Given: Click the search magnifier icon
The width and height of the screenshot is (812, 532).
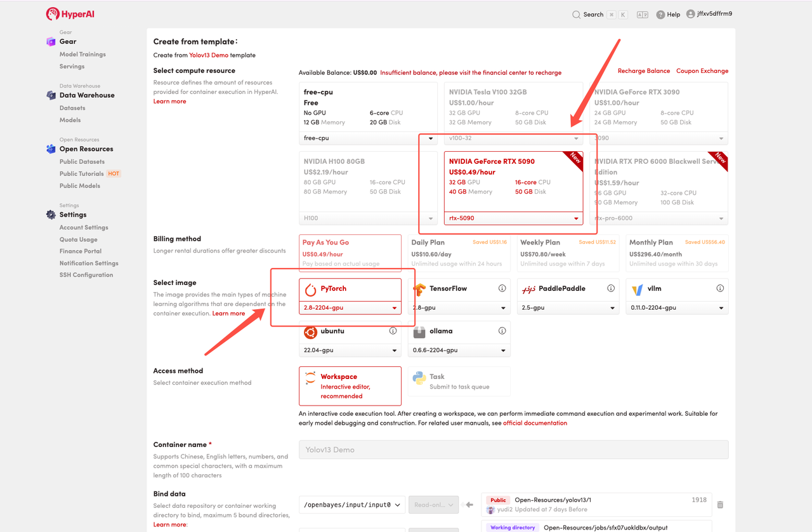Looking at the screenshot, I should (576, 15).
